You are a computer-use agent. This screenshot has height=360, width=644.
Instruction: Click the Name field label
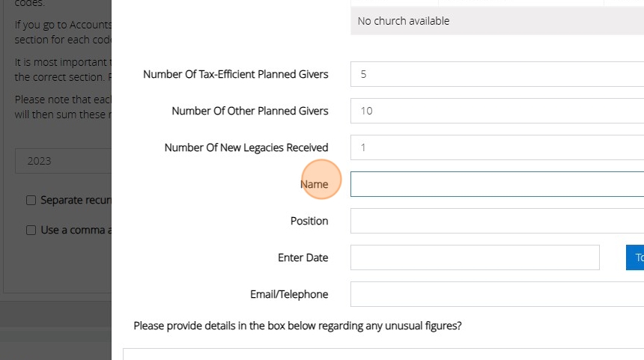coord(315,184)
